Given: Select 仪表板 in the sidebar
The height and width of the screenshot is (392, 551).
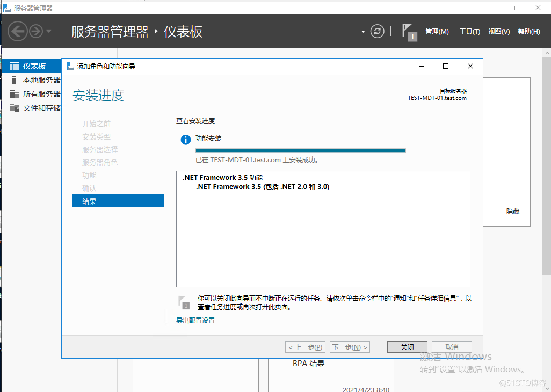Looking at the screenshot, I should coord(32,66).
